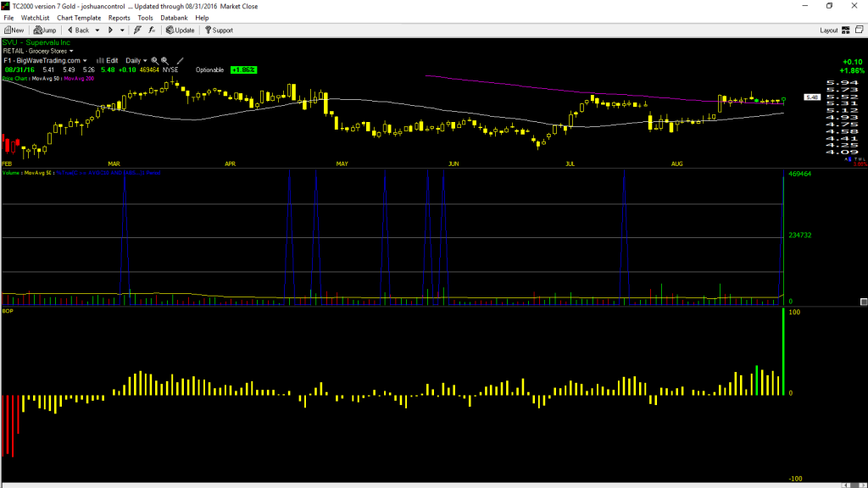This screenshot has width=868, height=488.
Task: Open the Tools menu
Action: pos(145,18)
